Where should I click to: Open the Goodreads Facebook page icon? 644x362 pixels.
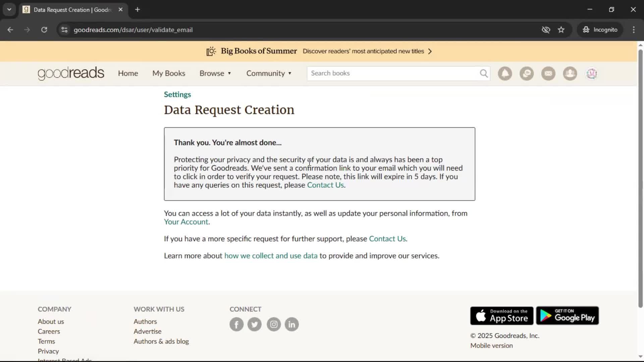click(x=236, y=324)
